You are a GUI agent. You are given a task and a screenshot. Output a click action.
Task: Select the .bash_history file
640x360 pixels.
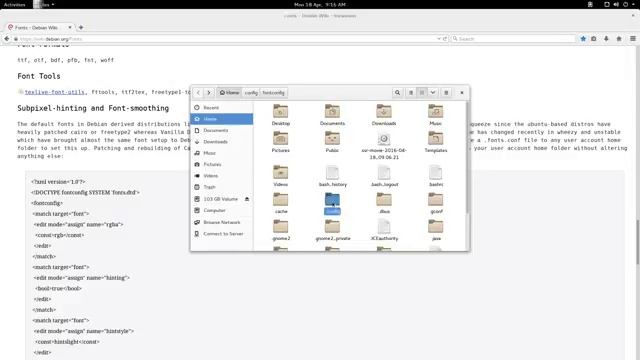[x=332, y=172]
